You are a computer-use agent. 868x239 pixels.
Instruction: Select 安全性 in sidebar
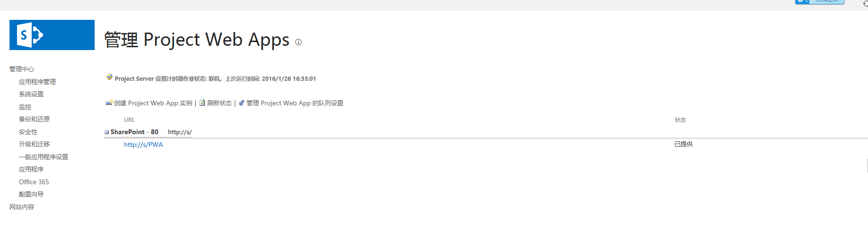point(28,132)
